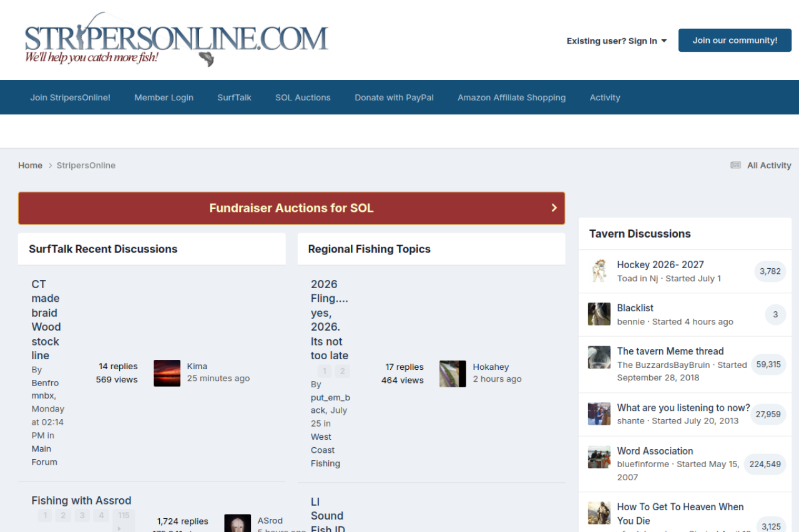799x532 pixels.
Task: Click the Fundraiser Auctions banner chevron arrow
Action: 554,208
